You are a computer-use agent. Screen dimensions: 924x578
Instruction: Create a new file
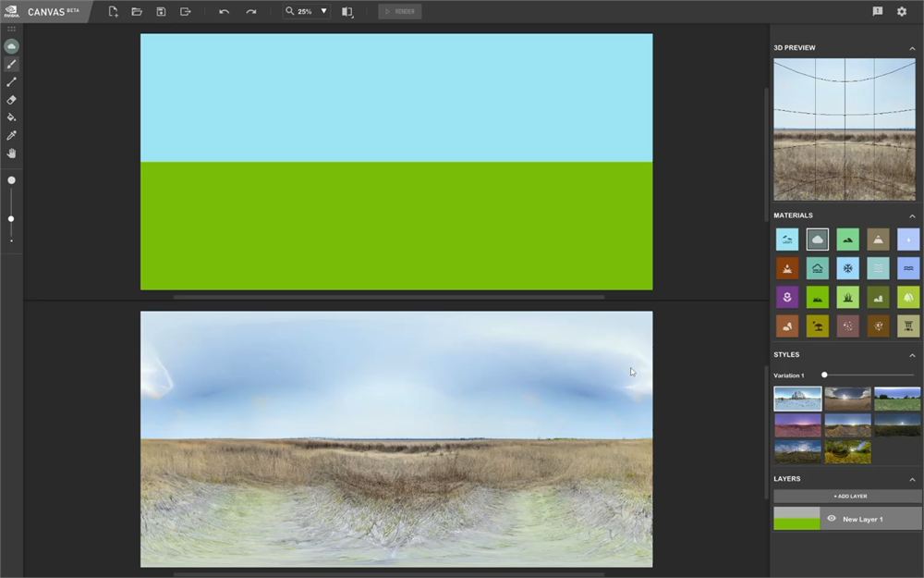click(x=113, y=11)
